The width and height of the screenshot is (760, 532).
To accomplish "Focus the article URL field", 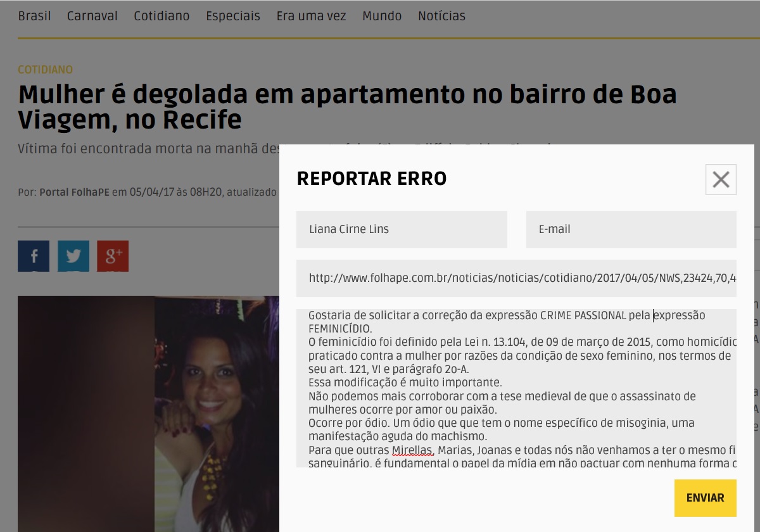I will [516, 278].
